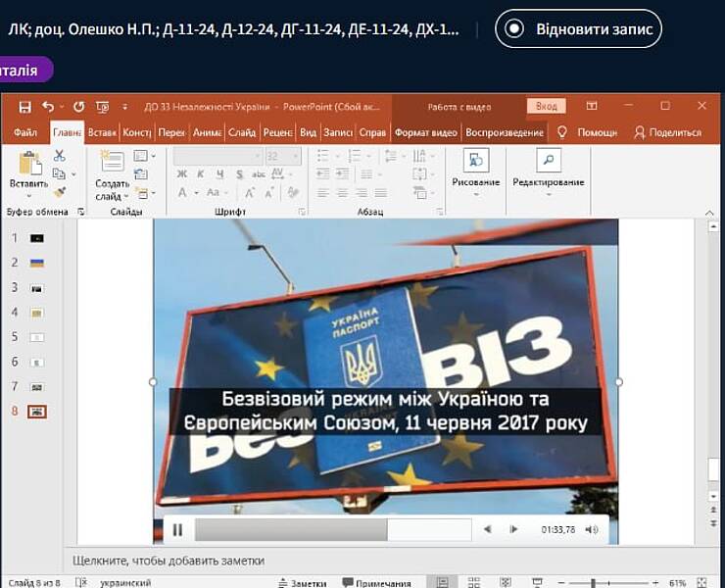Image resolution: width=725 pixels, height=588 pixels.
Task: Select slide 2 thumbnail
Action: 37,264
